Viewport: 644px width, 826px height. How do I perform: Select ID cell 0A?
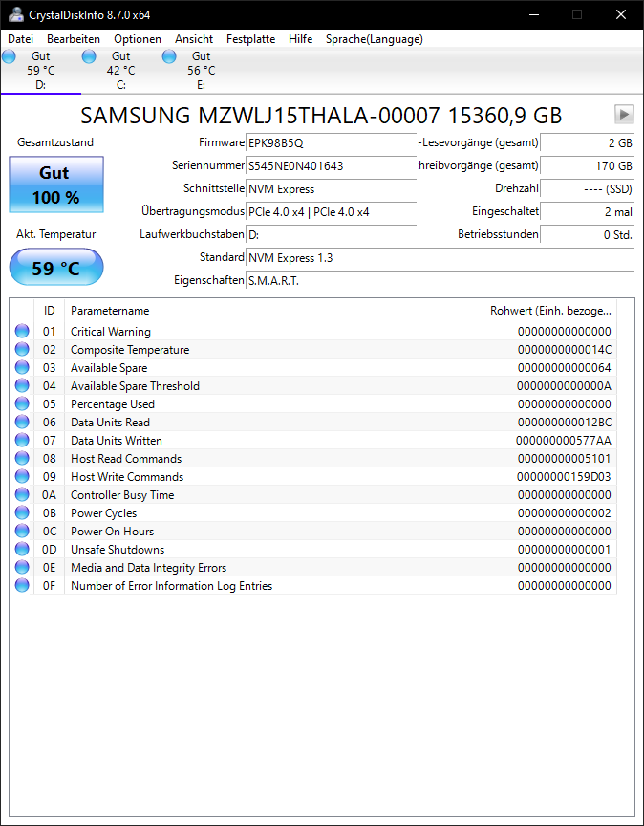(49, 495)
